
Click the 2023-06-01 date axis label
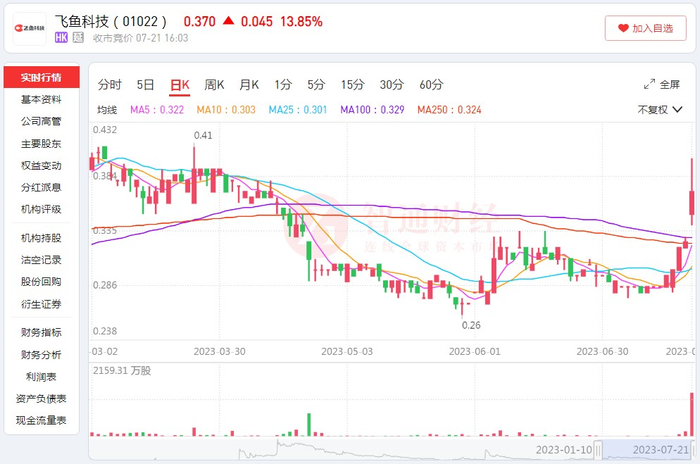click(475, 352)
